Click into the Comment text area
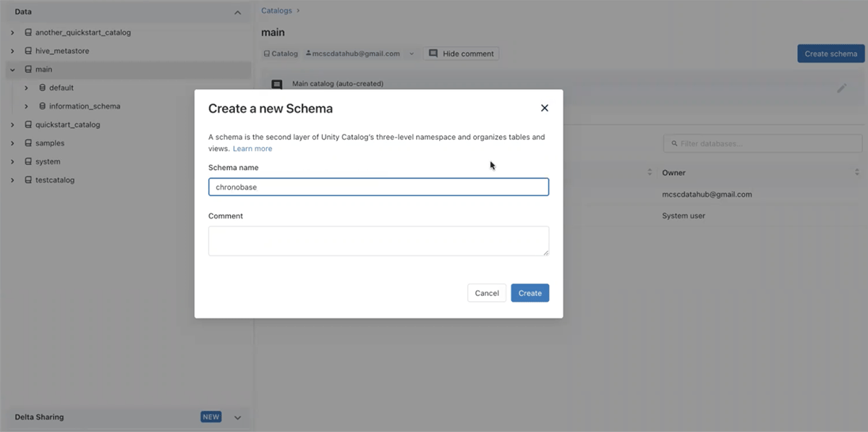 (x=378, y=241)
